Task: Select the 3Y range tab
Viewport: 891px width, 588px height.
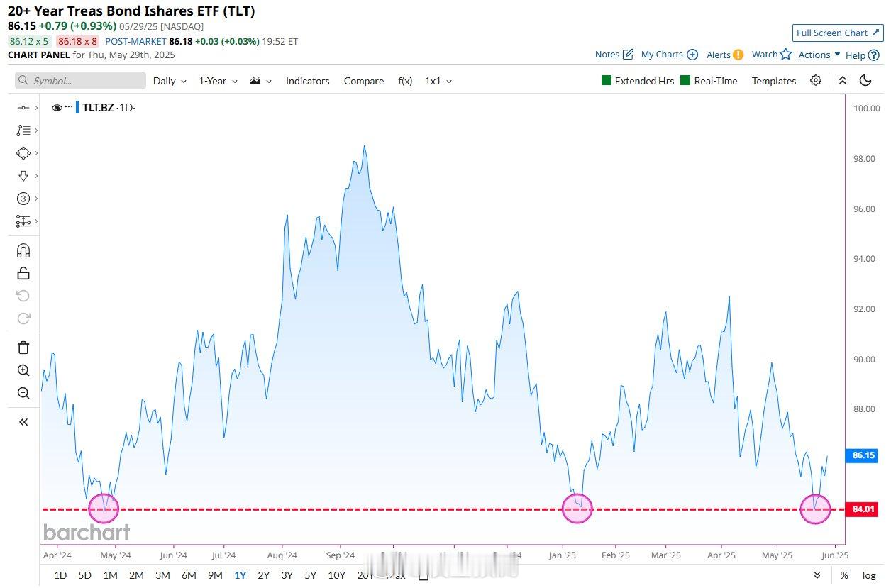Action: (x=287, y=575)
